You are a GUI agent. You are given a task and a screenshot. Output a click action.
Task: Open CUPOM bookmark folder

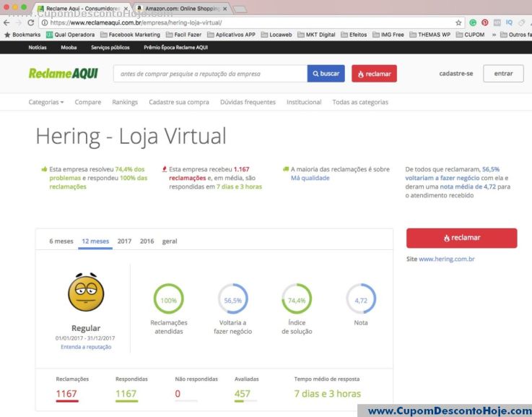(470, 35)
